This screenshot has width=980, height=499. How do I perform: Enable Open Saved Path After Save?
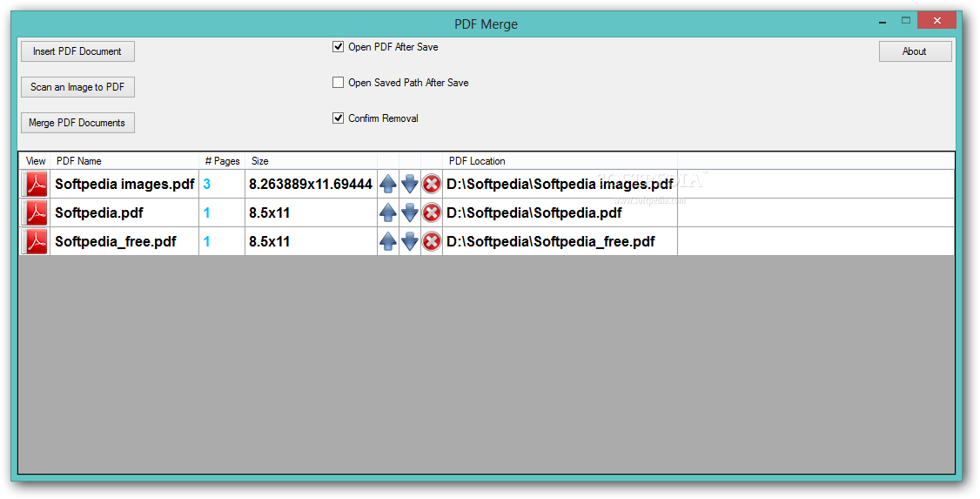(x=338, y=83)
